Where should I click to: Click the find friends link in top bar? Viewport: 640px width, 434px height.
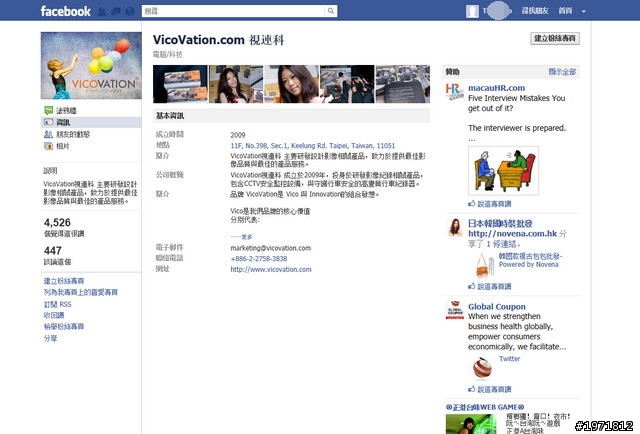tap(534, 11)
